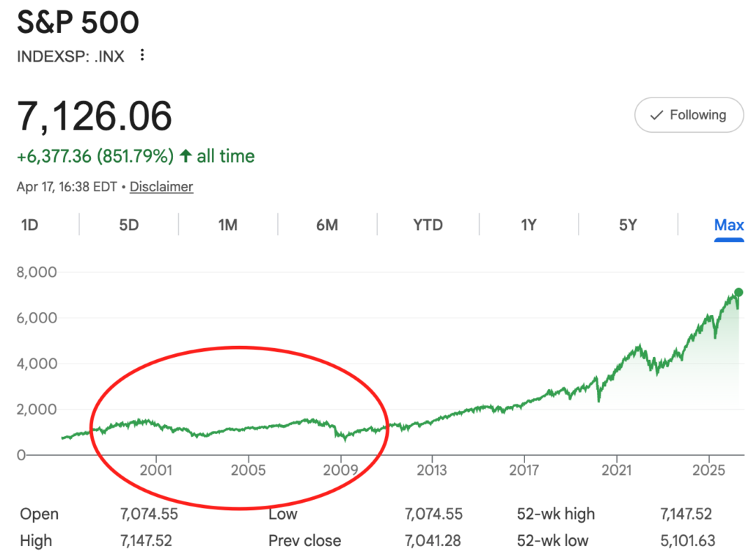The width and height of the screenshot is (751, 560).
Task: Click the 2021 label on the chart axis
Action: [617, 469]
